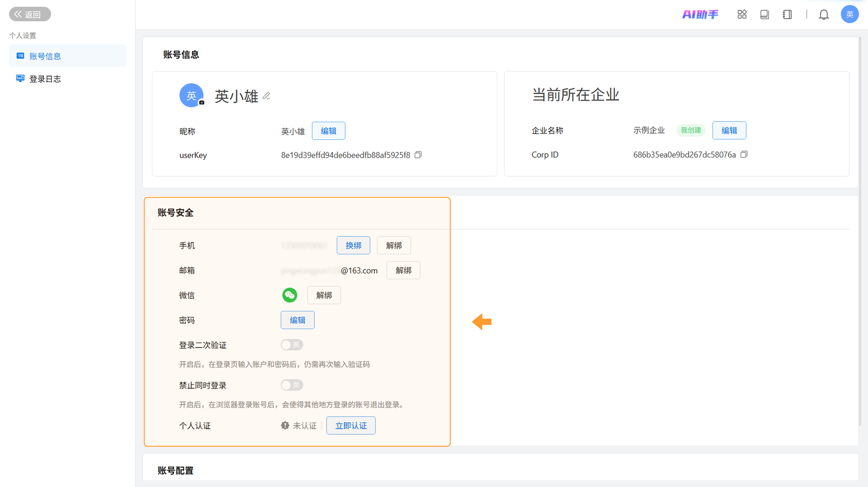Click the 返回 back button
868x487 pixels.
(30, 14)
